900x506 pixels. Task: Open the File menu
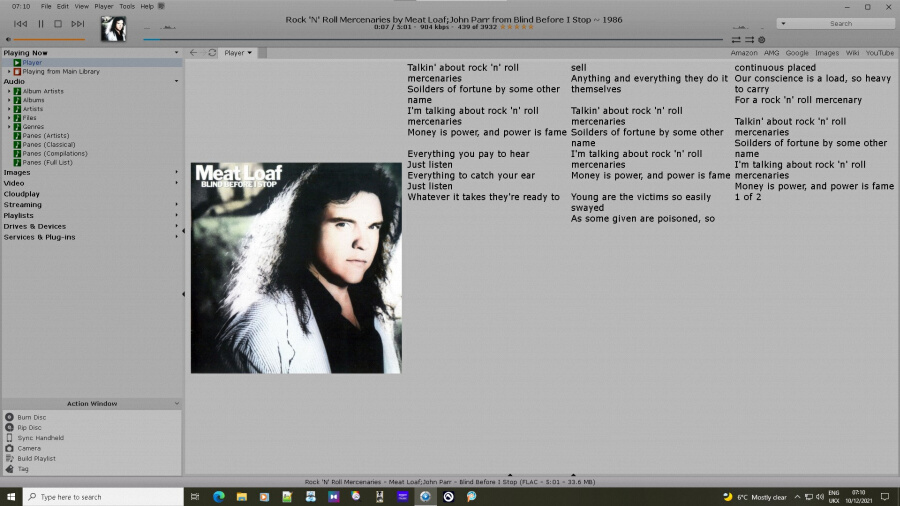(46, 6)
